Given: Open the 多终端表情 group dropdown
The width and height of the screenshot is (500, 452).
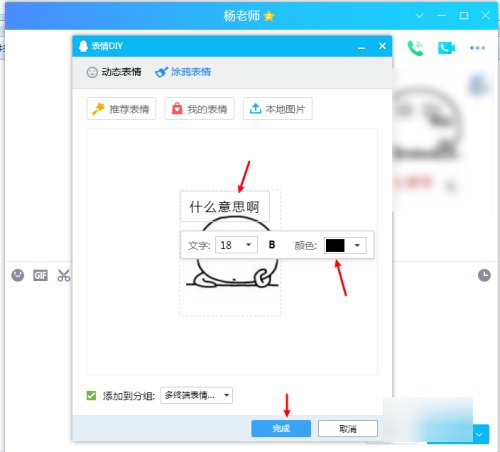Looking at the screenshot, I should pos(196,395).
